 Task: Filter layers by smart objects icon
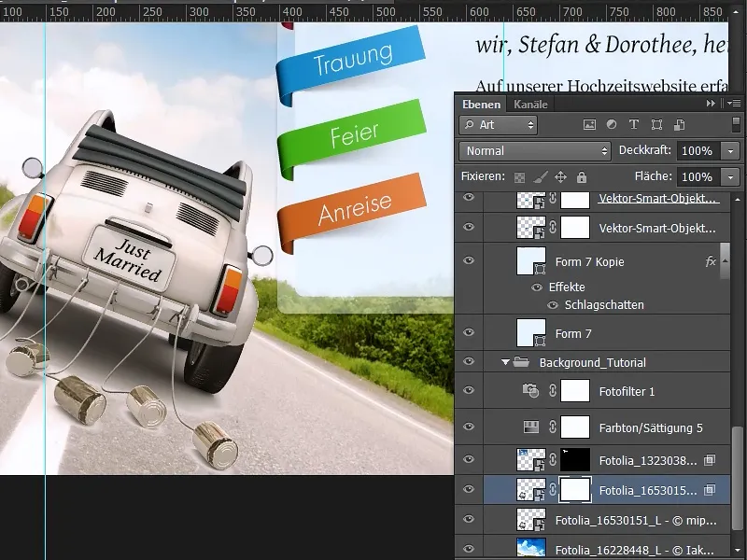coord(679,125)
